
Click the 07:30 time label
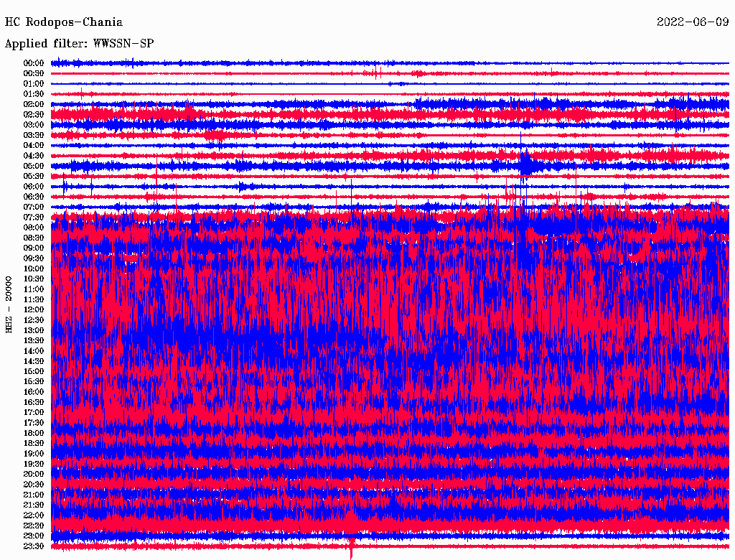pyautogui.click(x=34, y=217)
